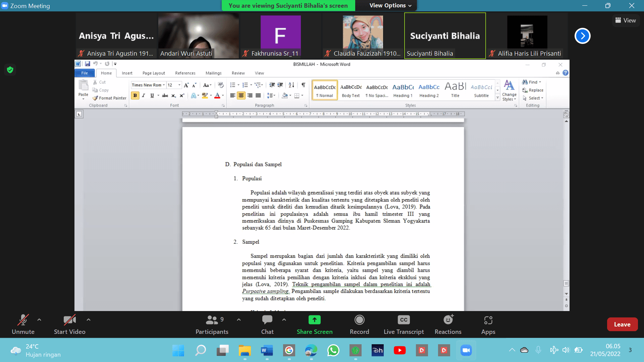This screenshot has width=644, height=362.
Task: Click Grow Font icon
Action: pos(186,85)
